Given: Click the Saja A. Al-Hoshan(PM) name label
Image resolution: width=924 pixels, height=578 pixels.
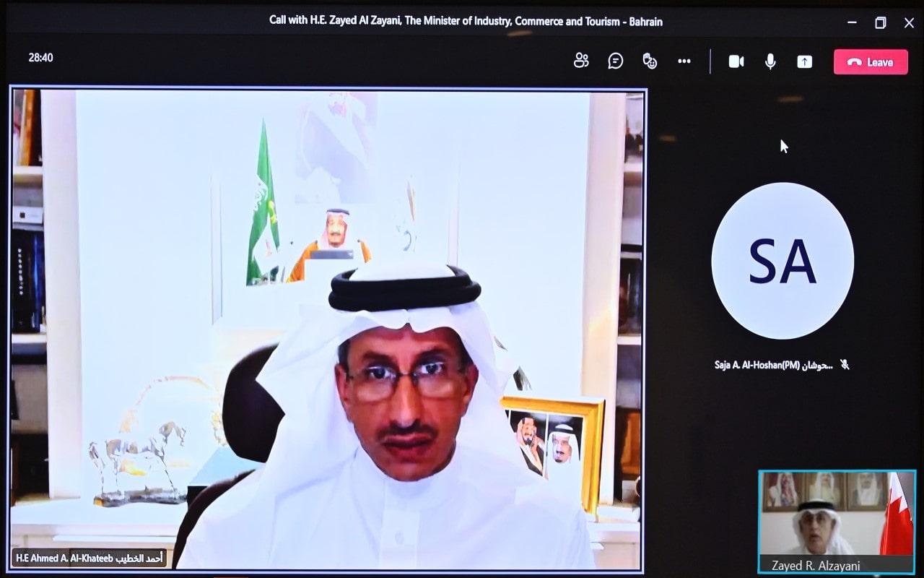Looking at the screenshot, I should tap(774, 366).
